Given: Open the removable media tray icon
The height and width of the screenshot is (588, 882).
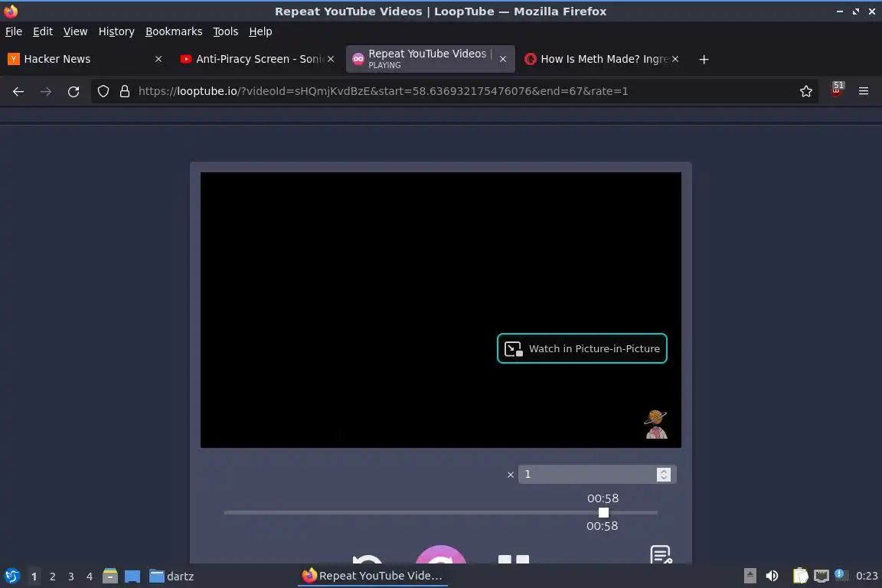Looking at the screenshot, I should 750,576.
